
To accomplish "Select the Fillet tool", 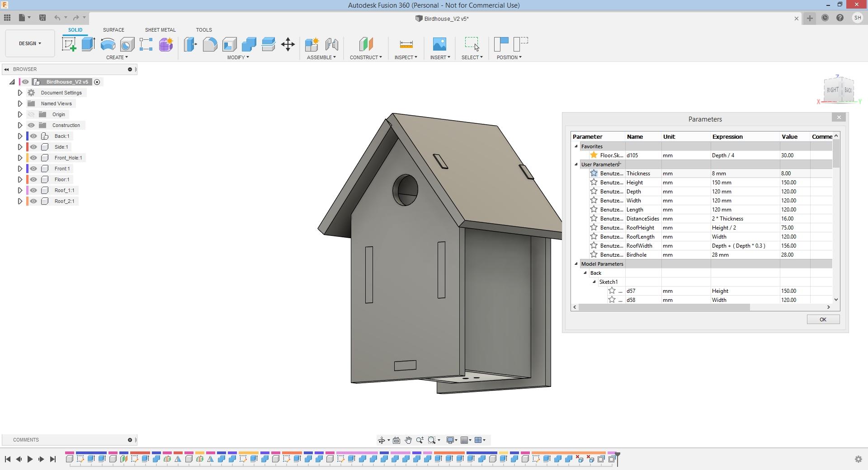I will pos(210,44).
